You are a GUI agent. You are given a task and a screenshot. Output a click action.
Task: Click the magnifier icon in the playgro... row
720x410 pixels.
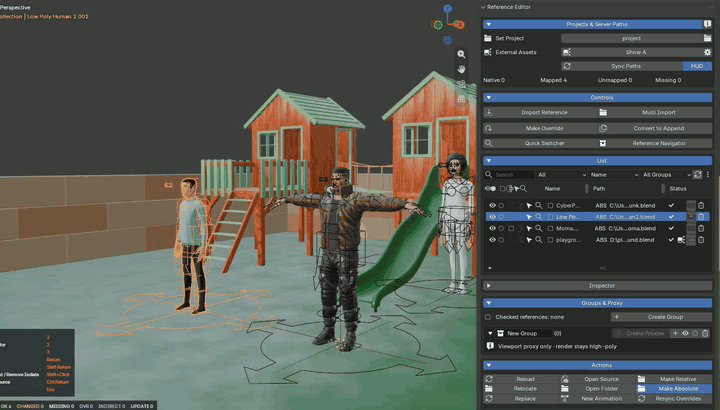539,240
